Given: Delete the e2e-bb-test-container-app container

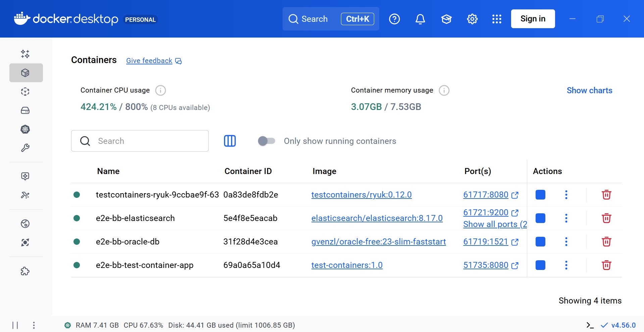Looking at the screenshot, I should coord(606,265).
